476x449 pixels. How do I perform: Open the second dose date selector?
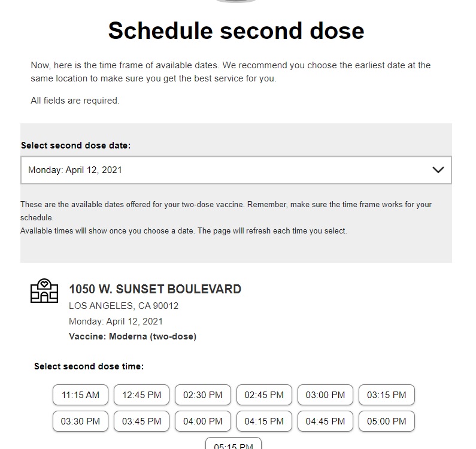228,170
